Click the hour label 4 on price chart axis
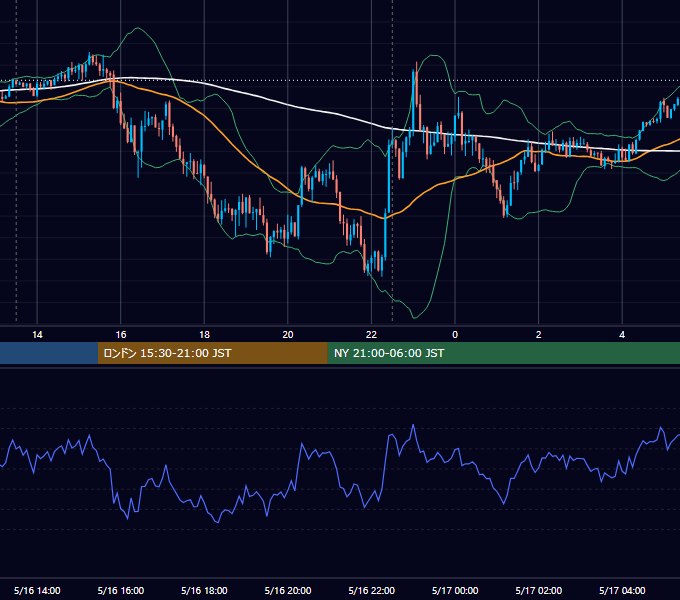The height and width of the screenshot is (600, 680). pos(622,335)
